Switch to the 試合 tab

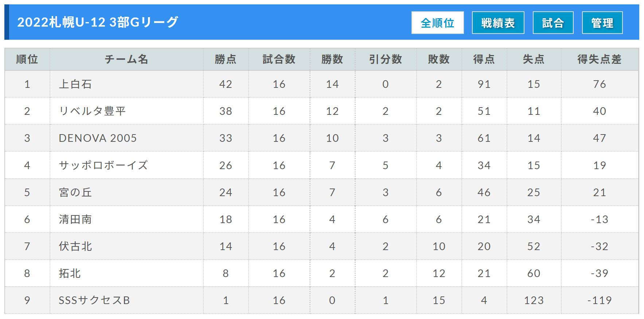tap(553, 23)
